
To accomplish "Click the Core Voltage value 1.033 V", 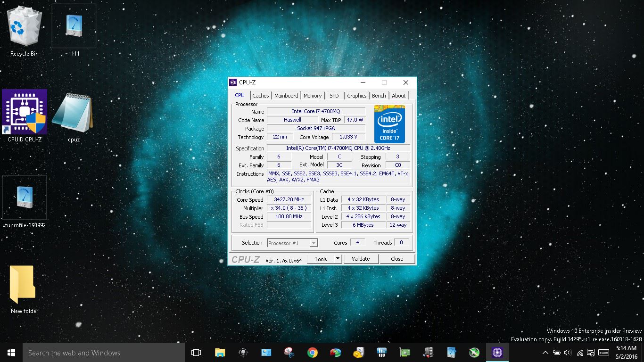I will coord(349,137).
